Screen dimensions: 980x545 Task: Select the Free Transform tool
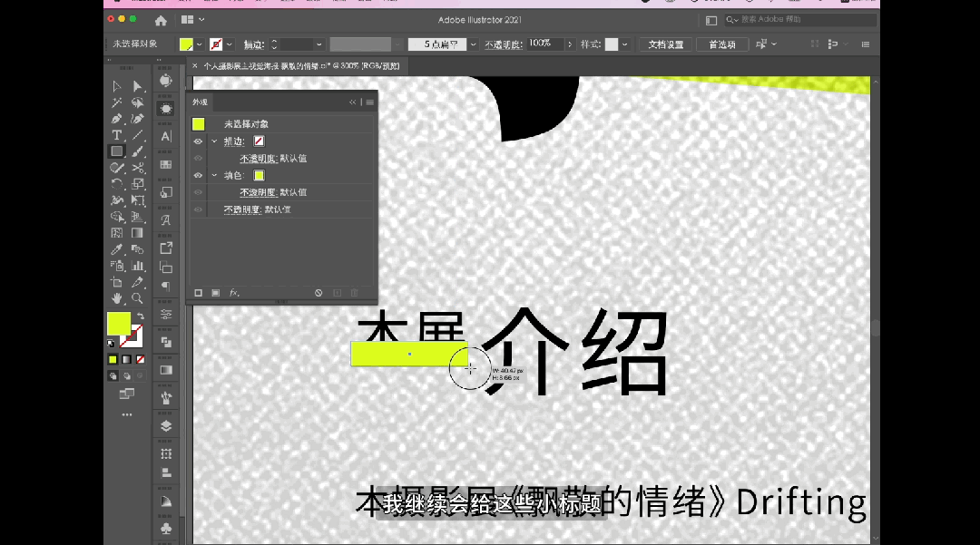[138, 200]
